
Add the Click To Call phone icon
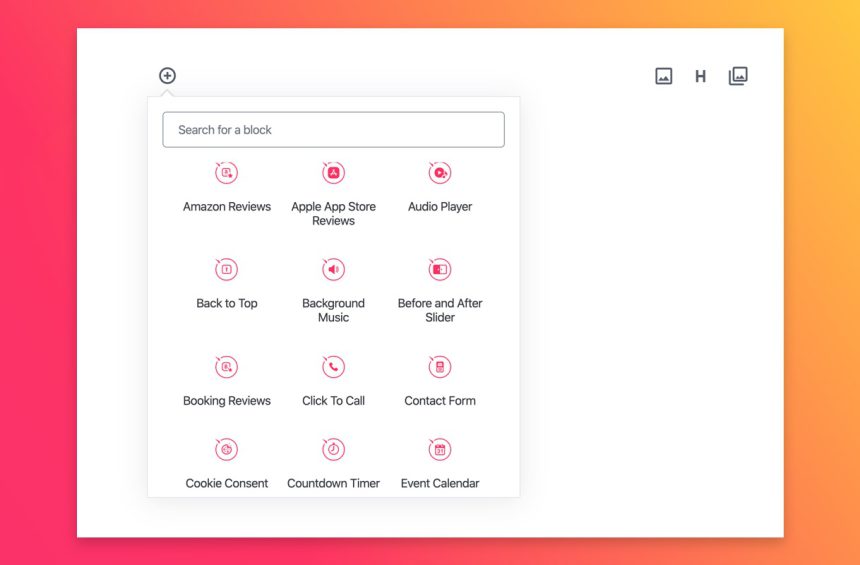334,367
